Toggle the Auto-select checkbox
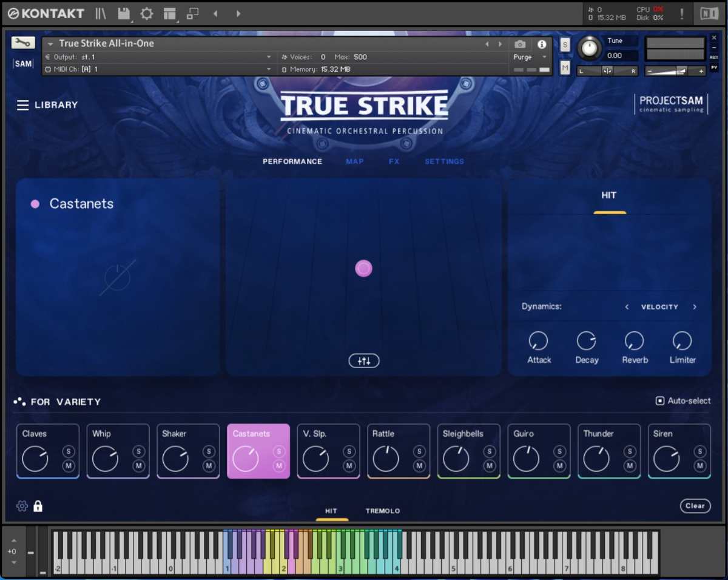728x580 pixels. click(660, 401)
